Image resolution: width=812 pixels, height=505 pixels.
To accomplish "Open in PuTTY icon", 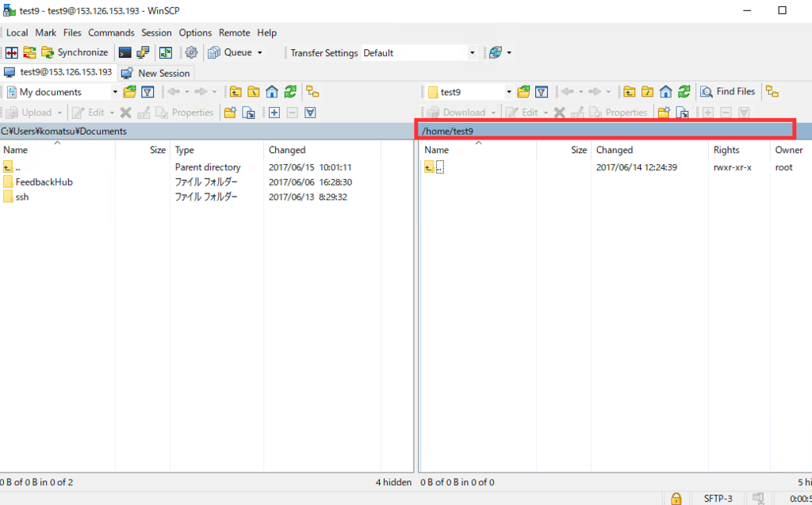I will 143,52.
